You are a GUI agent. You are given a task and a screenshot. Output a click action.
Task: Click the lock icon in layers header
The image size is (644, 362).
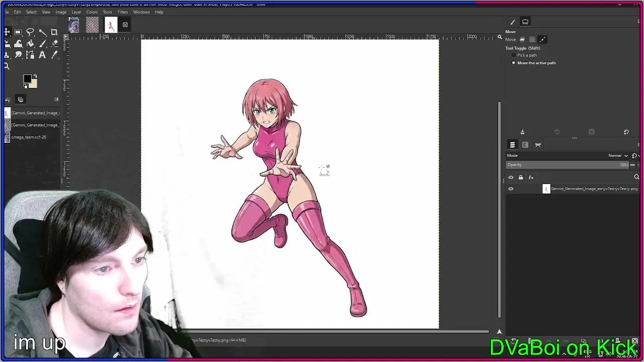(521, 177)
